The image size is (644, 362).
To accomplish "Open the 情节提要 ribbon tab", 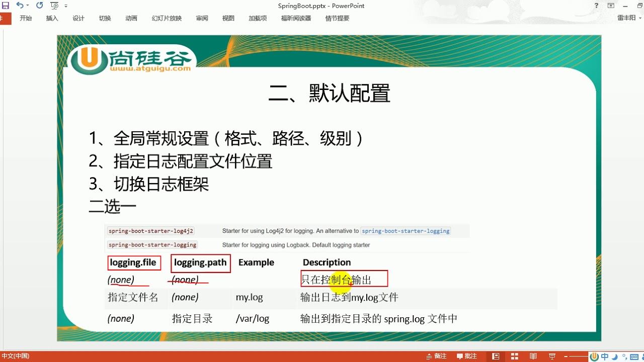I will point(337,18).
